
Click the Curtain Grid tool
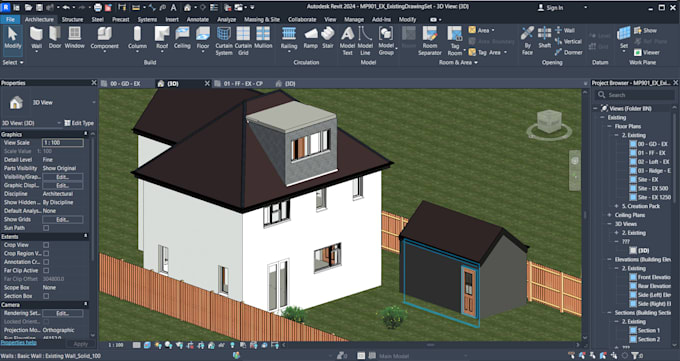click(x=243, y=41)
